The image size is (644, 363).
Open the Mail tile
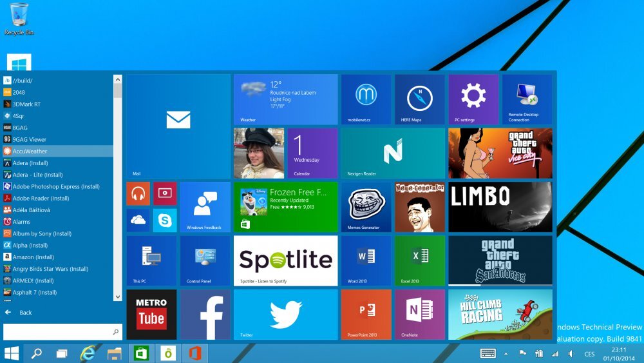[178, 126]
